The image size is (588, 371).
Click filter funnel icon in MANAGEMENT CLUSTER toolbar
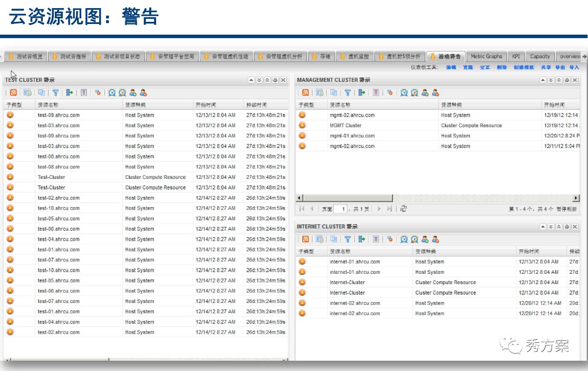tap(348, 92)
